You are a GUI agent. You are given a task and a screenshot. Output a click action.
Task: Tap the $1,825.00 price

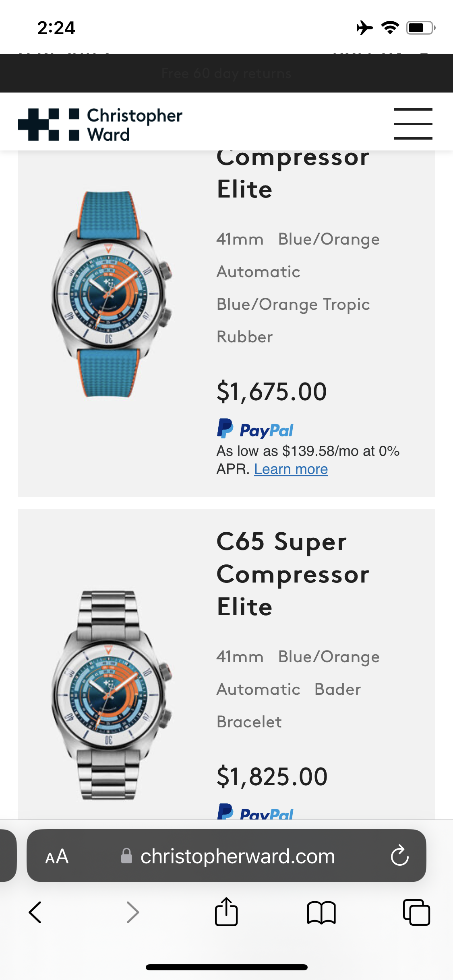coord(272,776)
